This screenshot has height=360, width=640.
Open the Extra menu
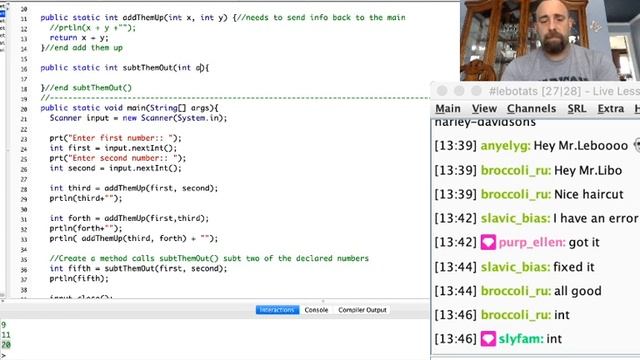[x=611, y=109]
